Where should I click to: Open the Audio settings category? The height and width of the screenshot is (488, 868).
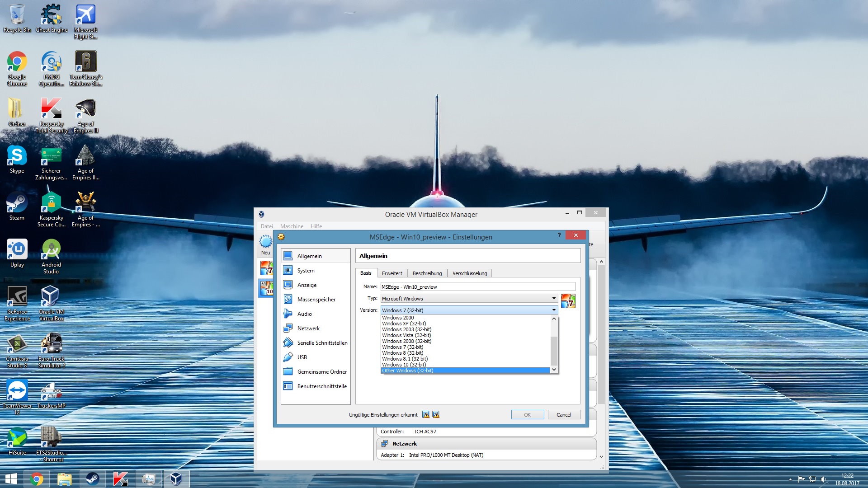[304, 314]
